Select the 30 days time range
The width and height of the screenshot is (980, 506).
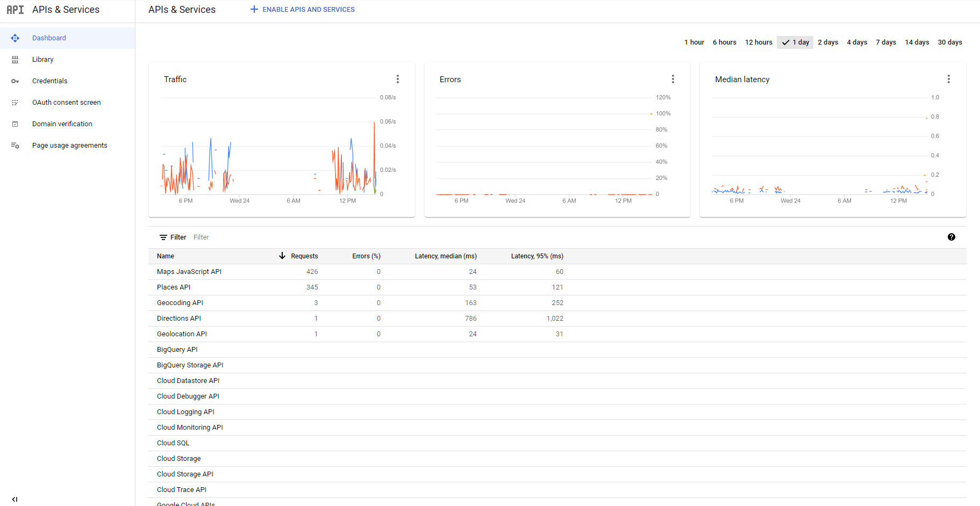(x=950, y=42)
